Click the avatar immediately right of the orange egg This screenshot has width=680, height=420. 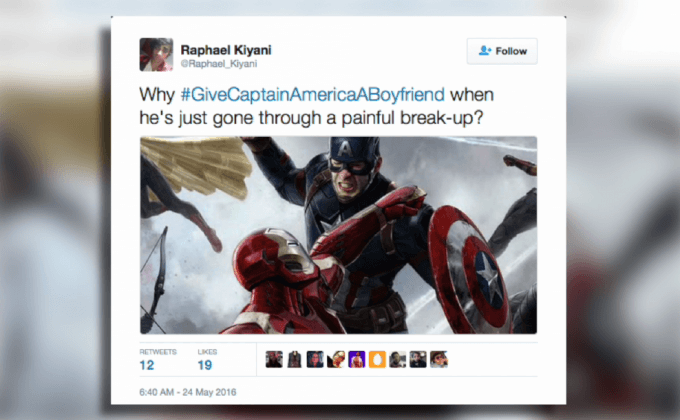click(x=397, y=359)
